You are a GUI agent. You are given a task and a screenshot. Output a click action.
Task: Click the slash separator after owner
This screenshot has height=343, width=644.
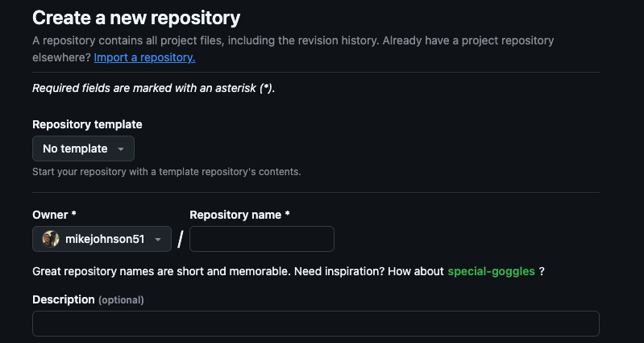[181, 239]
